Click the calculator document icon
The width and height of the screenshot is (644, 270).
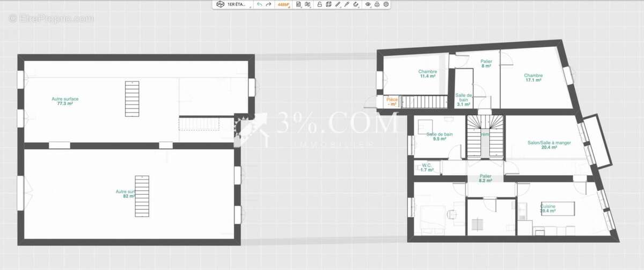tap(299, 4)
